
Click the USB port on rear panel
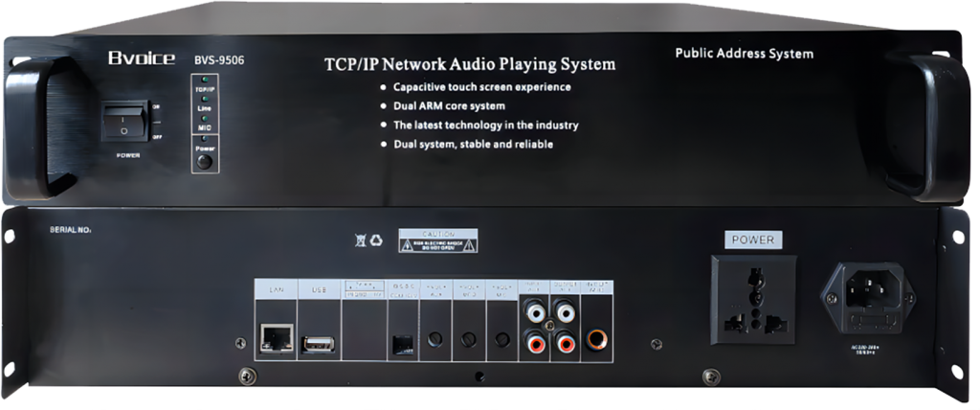(317, 341)
